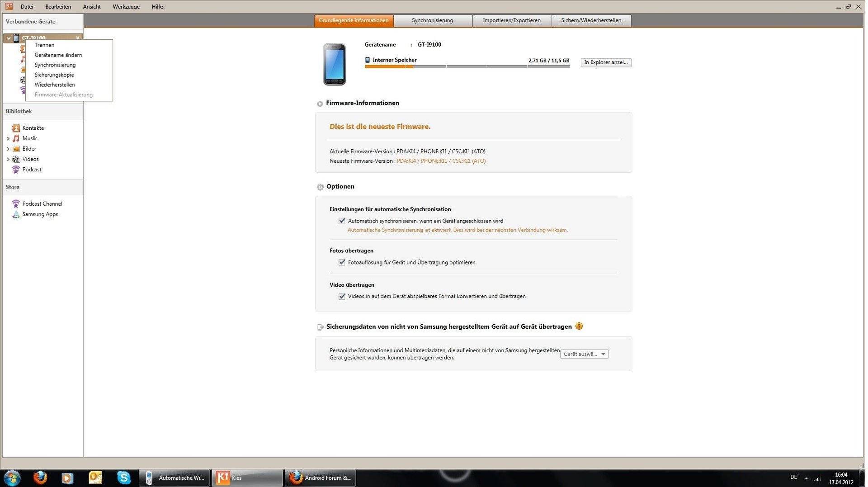
Task: Close the GT-I9100 device entry
Action: click(78, 38)
